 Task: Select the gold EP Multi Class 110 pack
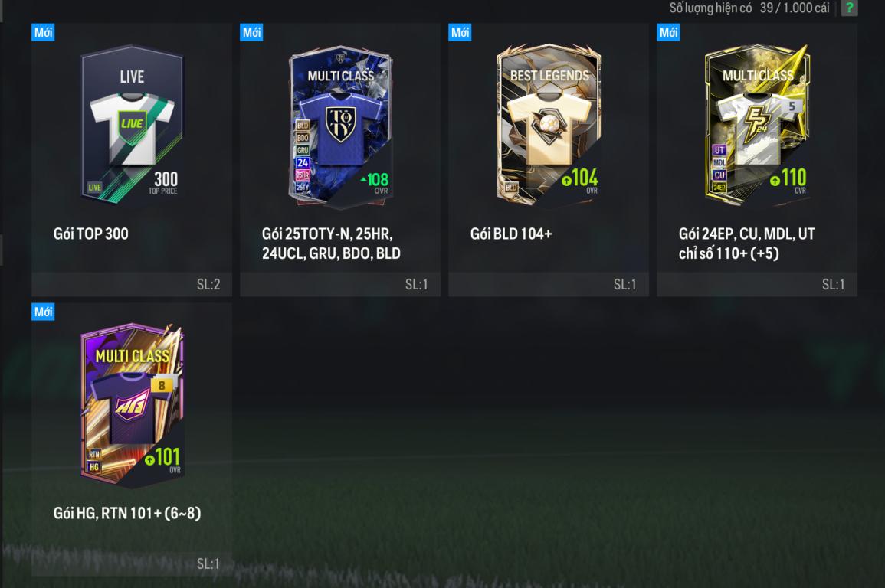757,124
